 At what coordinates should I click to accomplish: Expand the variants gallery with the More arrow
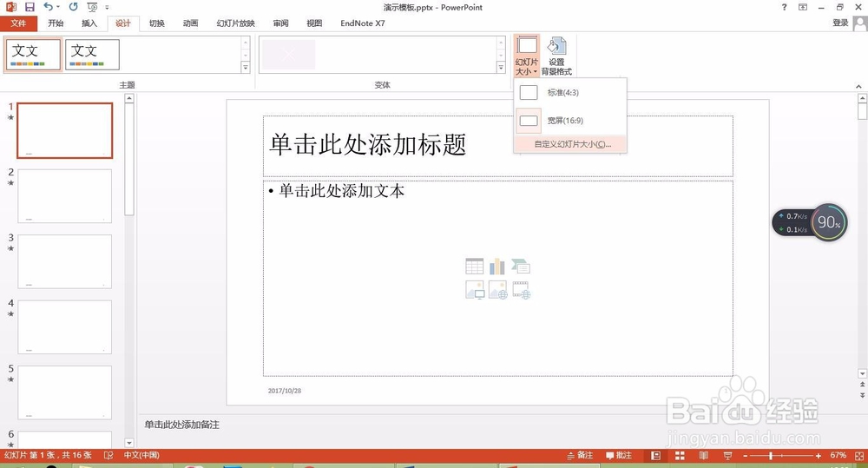pyautogui.click(x=501, y=67)
